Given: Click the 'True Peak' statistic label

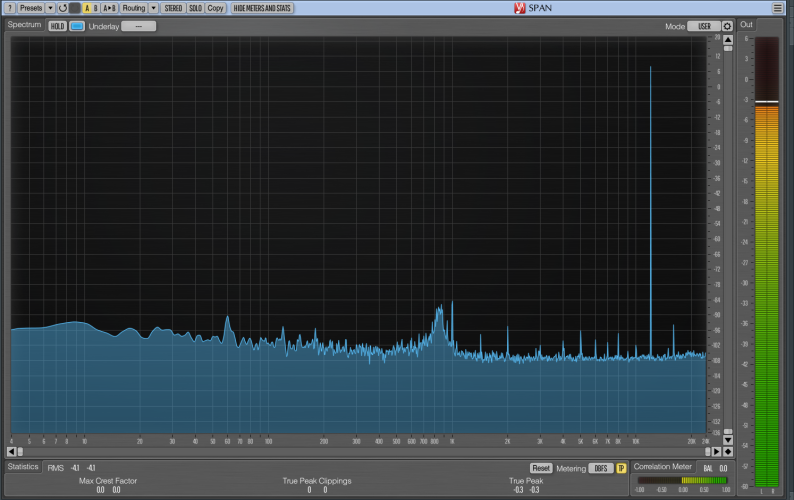Looking at the screenshot, I should click(526, 481).
